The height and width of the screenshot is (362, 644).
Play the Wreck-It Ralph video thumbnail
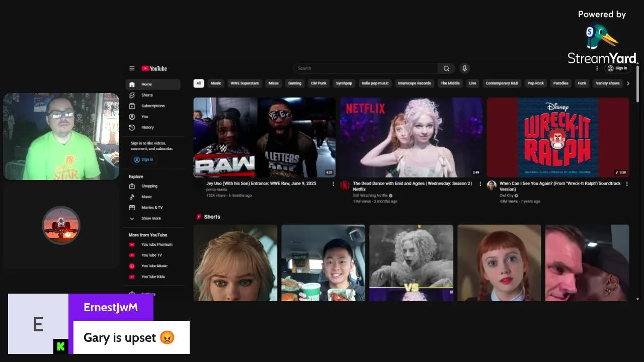point(558,137)
